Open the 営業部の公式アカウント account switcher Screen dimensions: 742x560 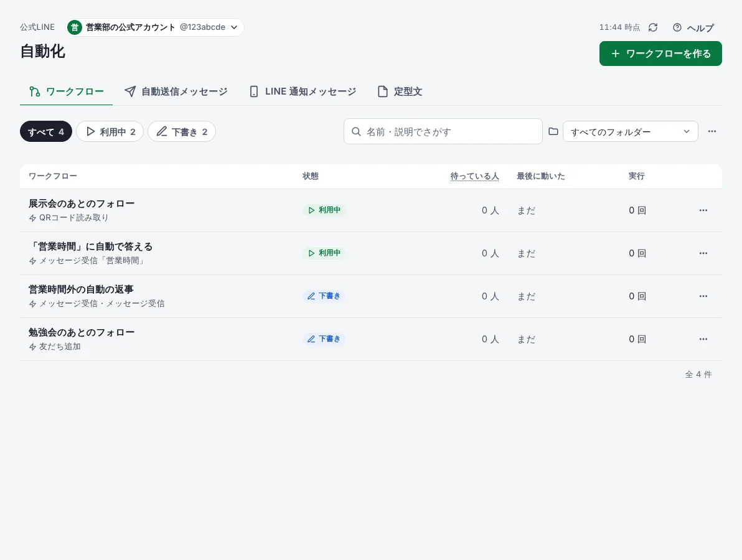pos(155,27)
